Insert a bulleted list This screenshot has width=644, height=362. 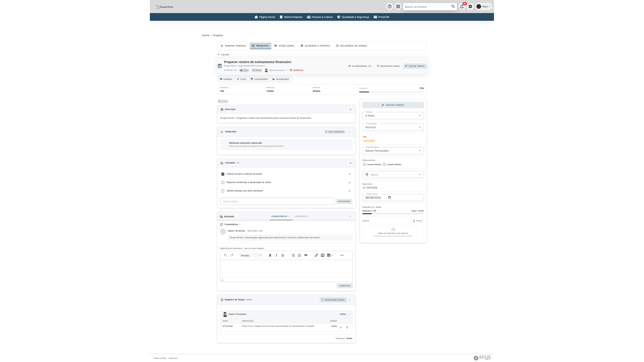(293, 255)
